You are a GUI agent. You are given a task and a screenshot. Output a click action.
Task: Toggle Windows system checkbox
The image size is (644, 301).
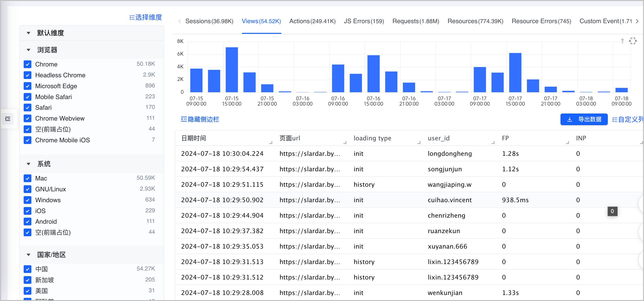(28, 200)
